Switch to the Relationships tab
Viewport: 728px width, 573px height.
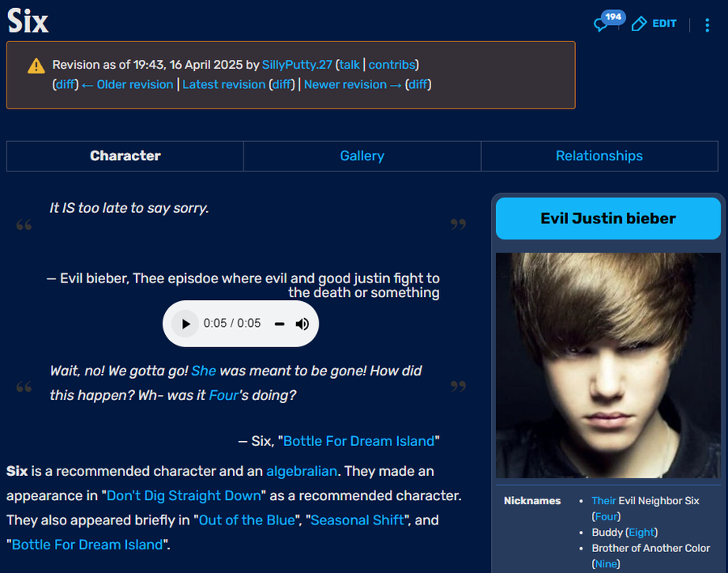tap(599, 155)
